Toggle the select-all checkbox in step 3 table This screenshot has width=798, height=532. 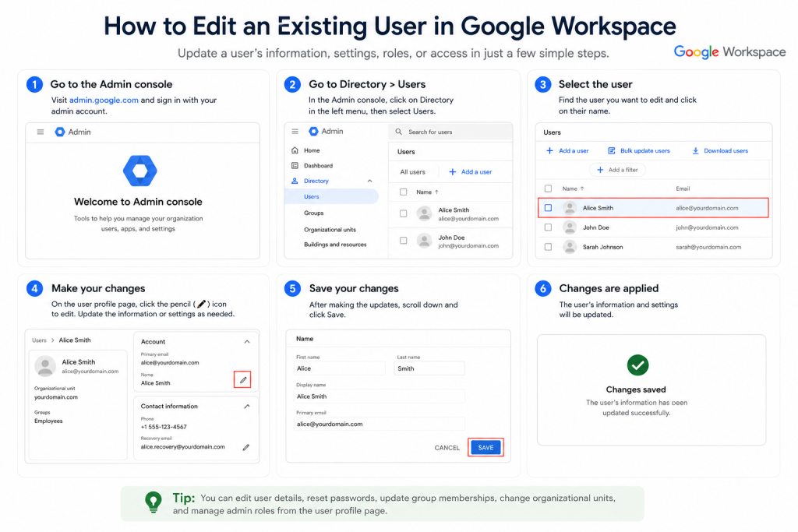tap(548, 188)
